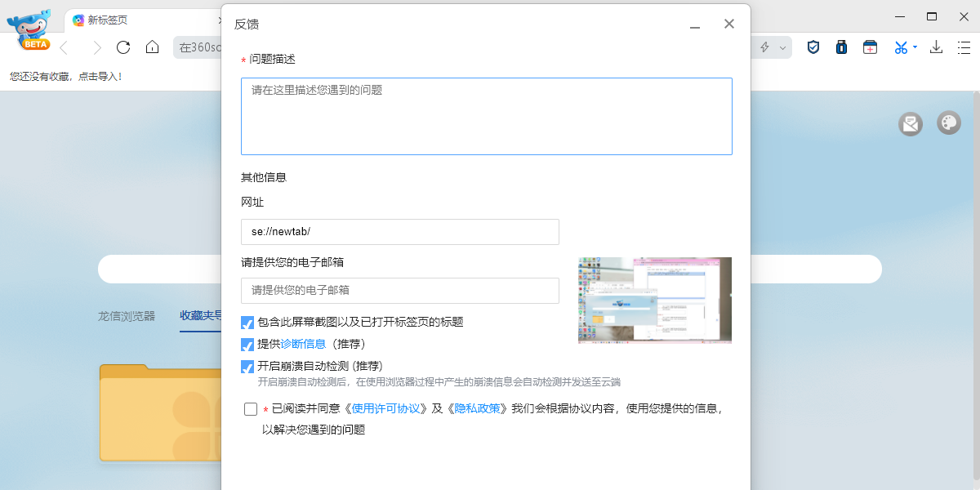Check agreement to the license and privacy policy
980x490 pixels.
pyautogui.click(x=251, y=408)
